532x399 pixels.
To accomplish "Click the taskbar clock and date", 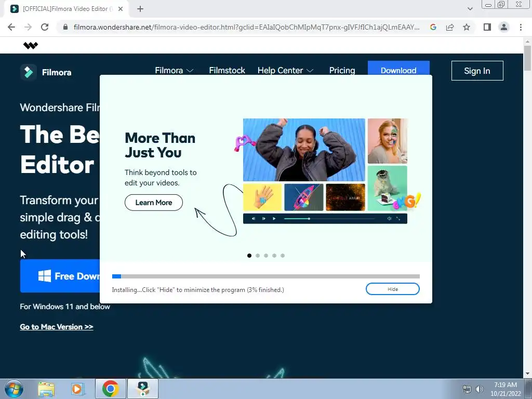I will coord(506,389).
